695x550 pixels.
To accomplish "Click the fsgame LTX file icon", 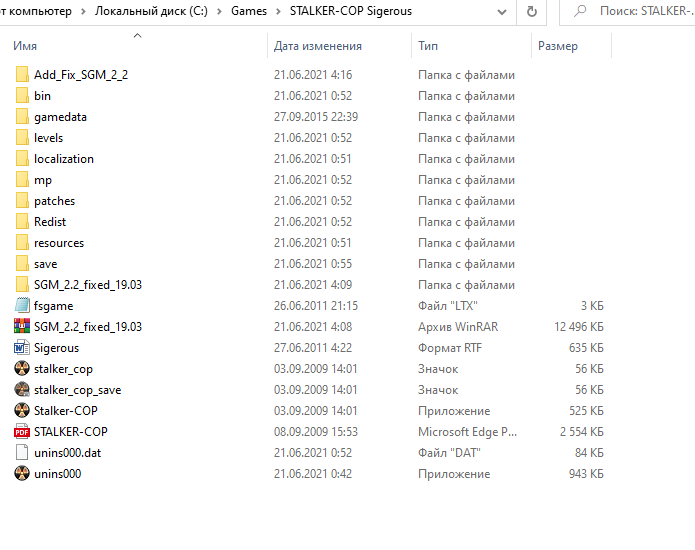I will point(22,305).
